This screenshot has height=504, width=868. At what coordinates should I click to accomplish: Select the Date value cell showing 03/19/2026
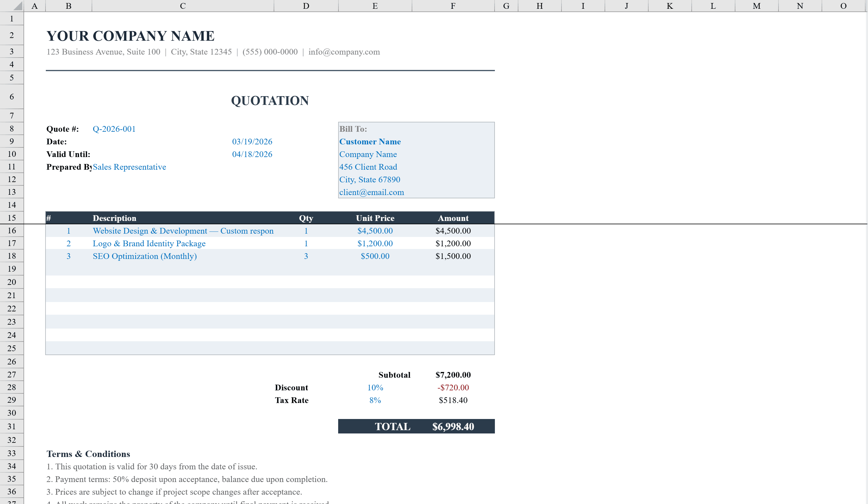(x=252, y=141)
